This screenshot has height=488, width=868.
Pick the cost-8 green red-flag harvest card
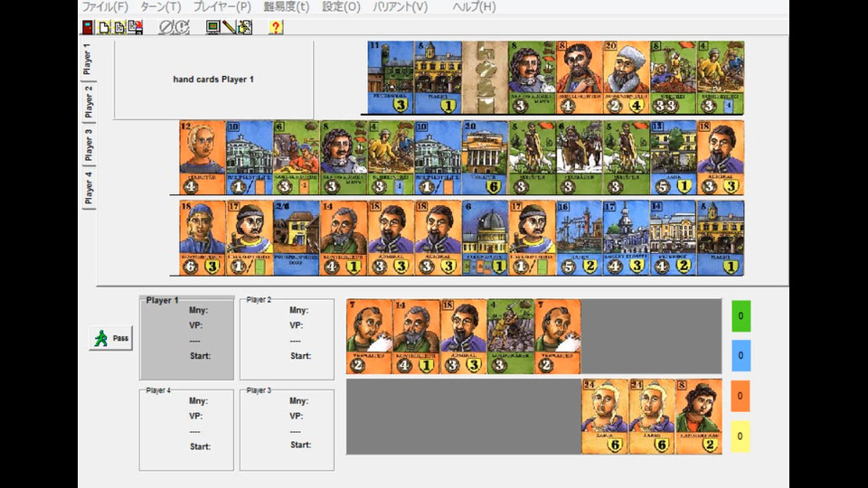tap(674, 78)
